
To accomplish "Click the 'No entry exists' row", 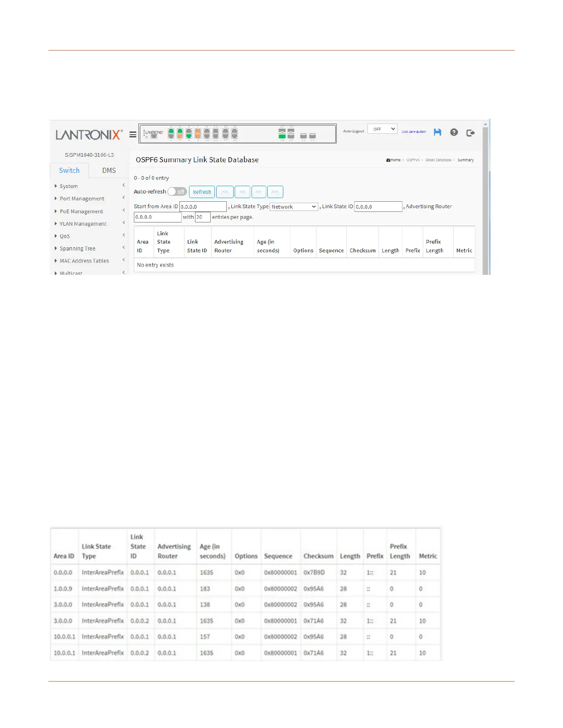I will [304, 265].
